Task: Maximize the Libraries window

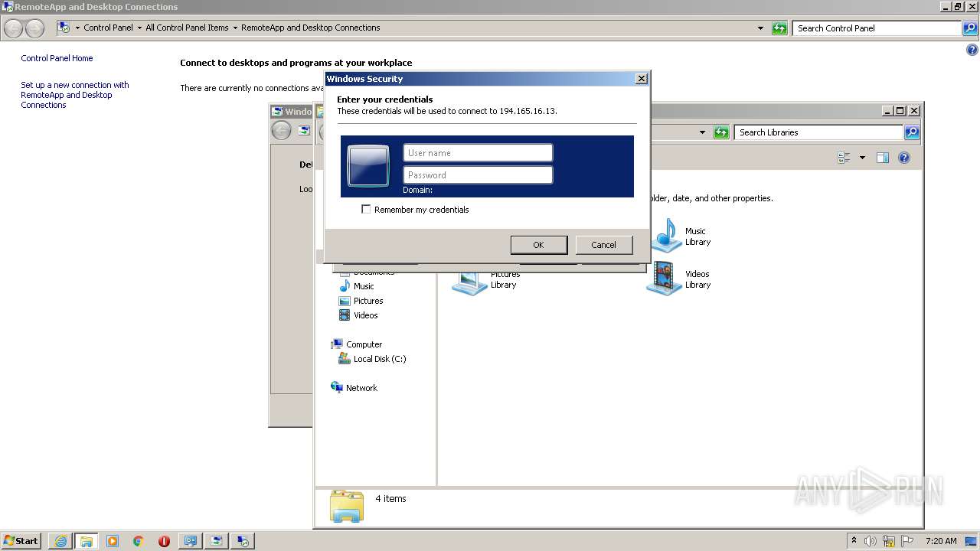Action: click(x=900, y=110)
